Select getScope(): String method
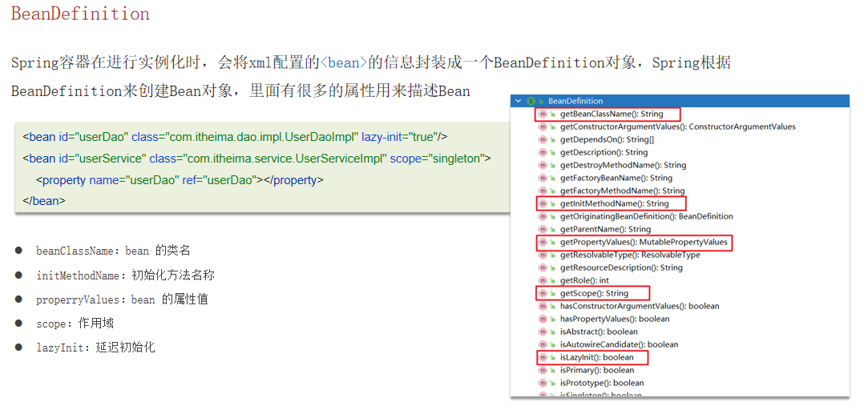Viewport: 868px width, 418px height. click(x=595, y=293)
